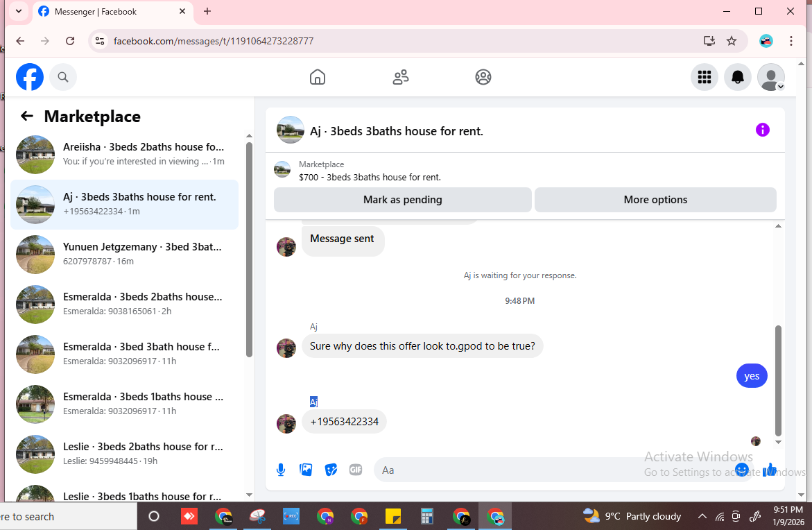Screen dimensions: 812x530
Task: Select Aj 3beds 3baths conversation
Action: click(x=124, y=204)
